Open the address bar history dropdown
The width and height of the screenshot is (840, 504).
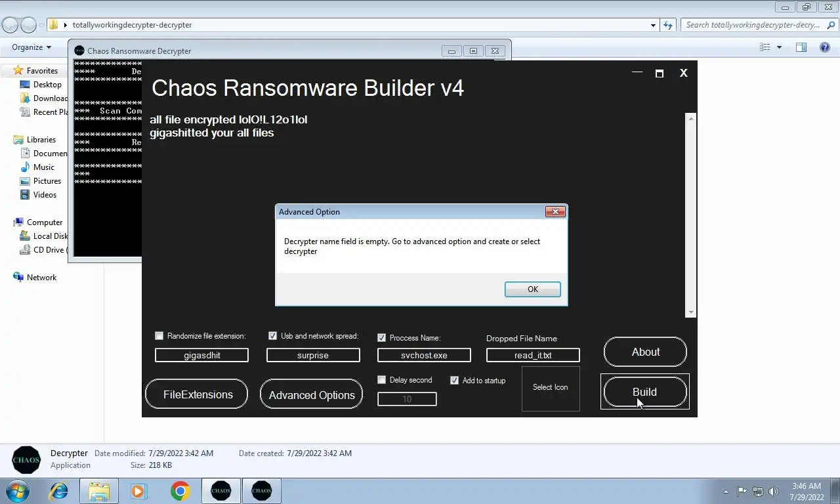click(x=653, y=25)
